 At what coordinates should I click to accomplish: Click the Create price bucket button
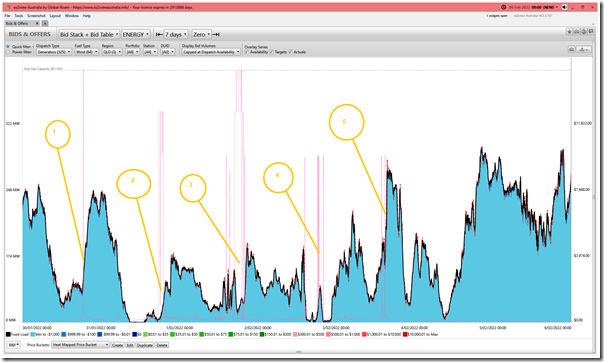(x=117, y=345)
